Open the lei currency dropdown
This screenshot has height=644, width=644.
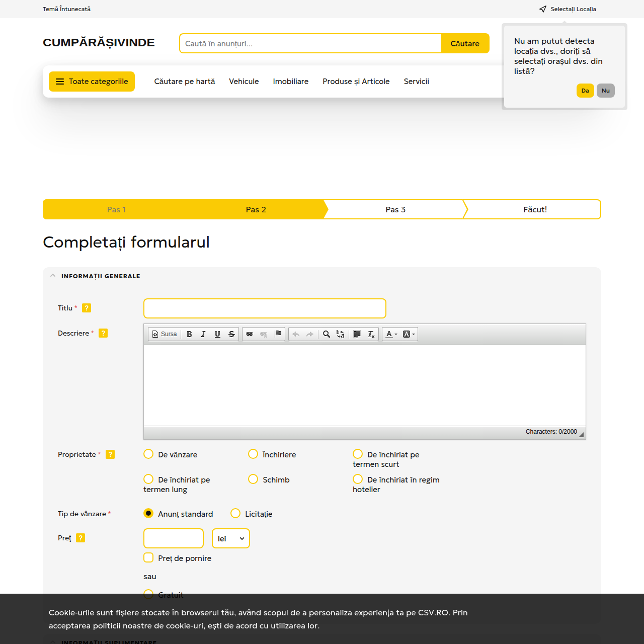click(x=230, y=538)
